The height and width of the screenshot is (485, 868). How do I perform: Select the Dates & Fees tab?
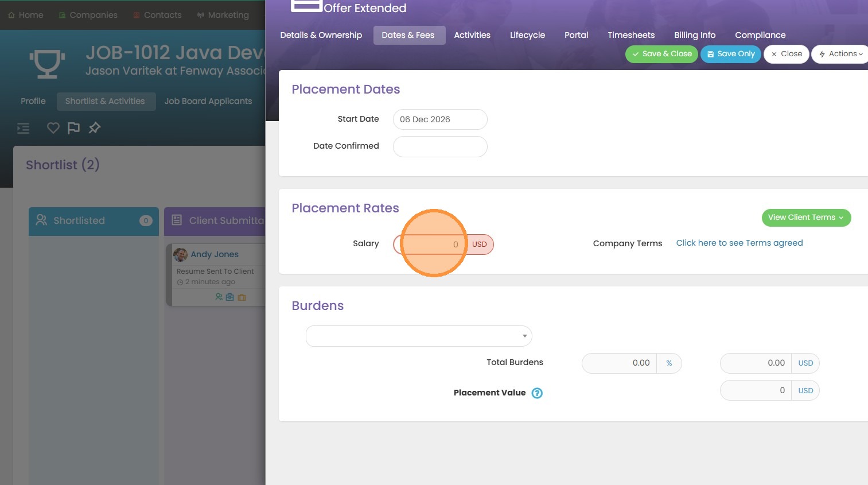408,35
